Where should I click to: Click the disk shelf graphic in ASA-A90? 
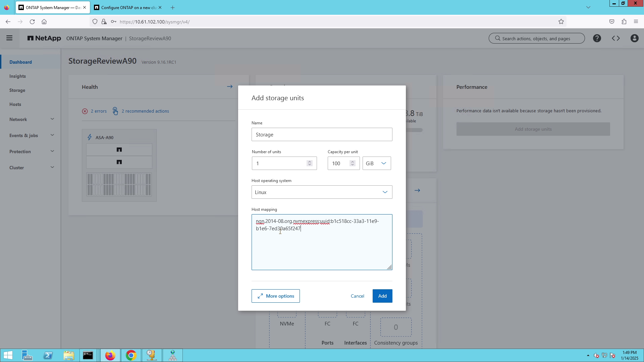[x=119, y=184]
